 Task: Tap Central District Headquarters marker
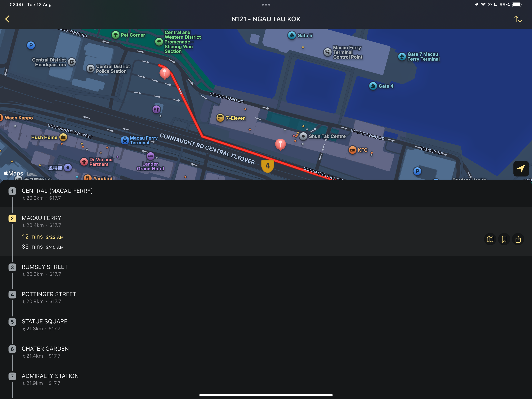coord(72,62)
